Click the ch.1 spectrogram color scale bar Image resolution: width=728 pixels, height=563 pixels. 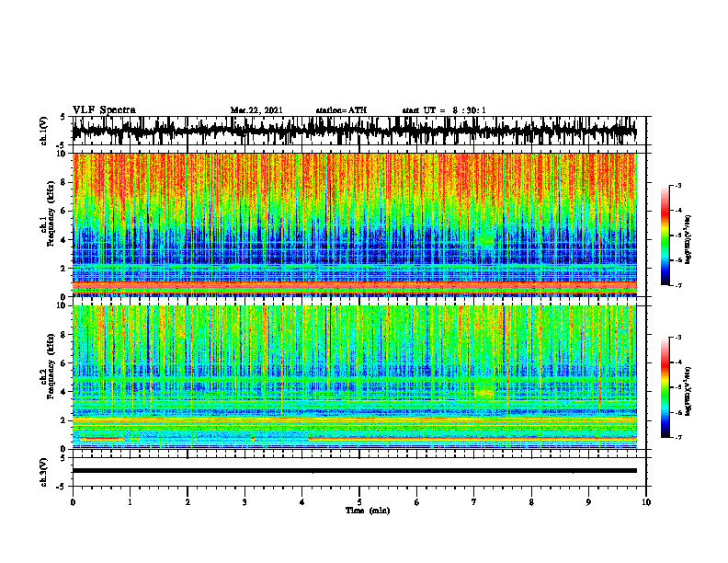tap(665, 236)
